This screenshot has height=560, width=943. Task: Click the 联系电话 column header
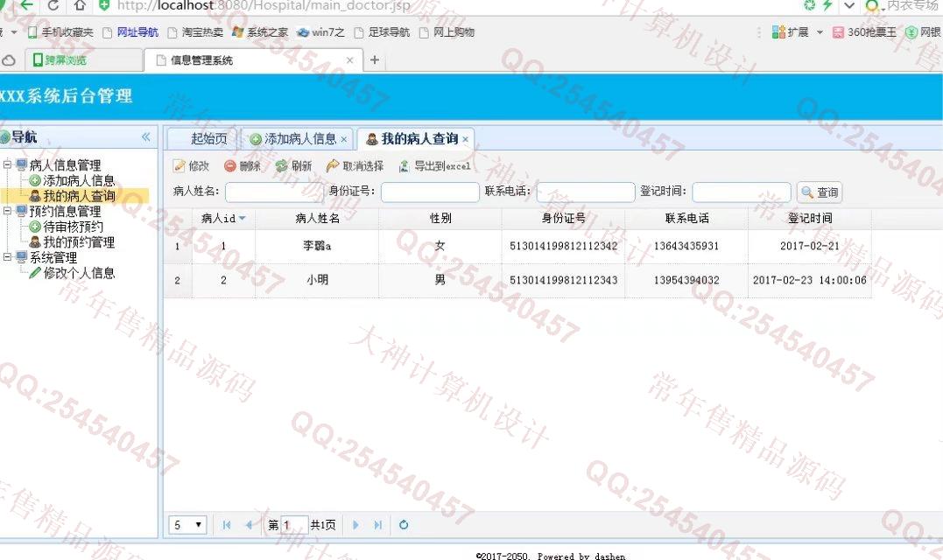(x=686, y=218)
